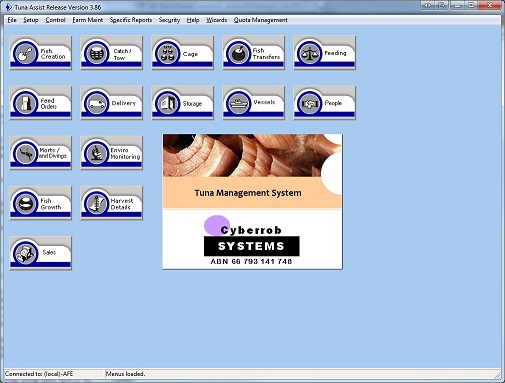This screenshot has width=505, height=383.
Task: Open the Security menu
Action: point(169,20)
